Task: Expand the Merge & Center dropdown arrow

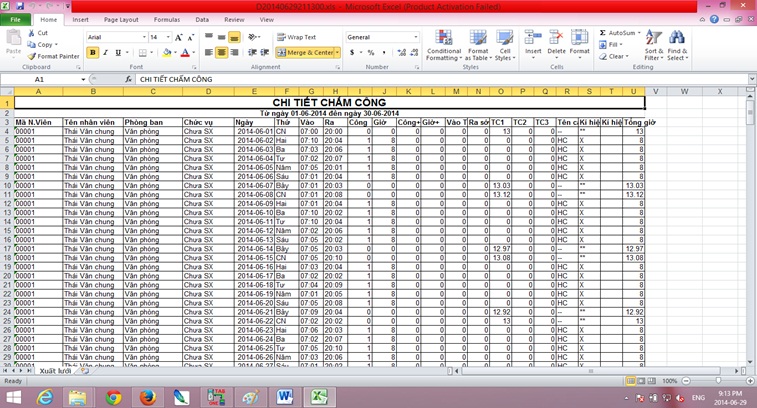Action: [337, 52]
